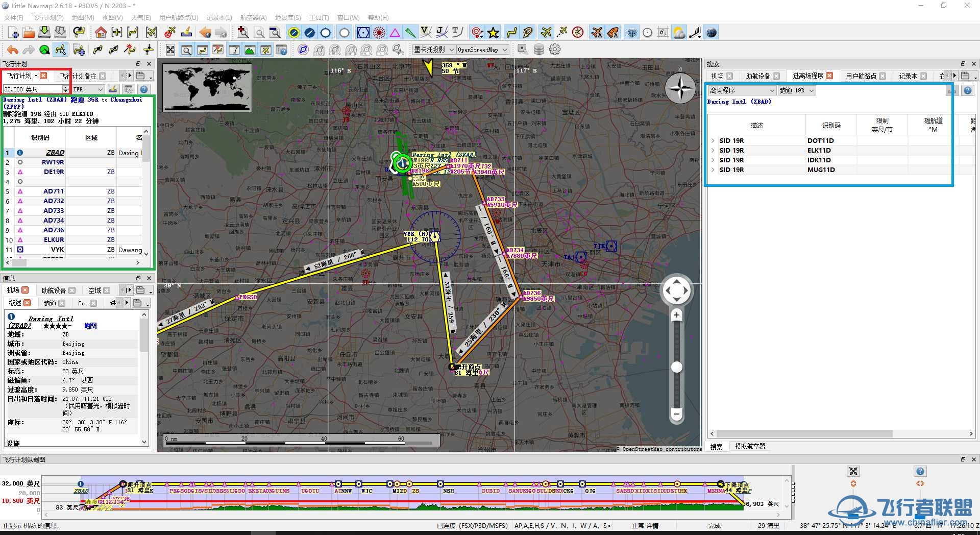Zoom in using the magnifier-plus icon
This screenshot has width=980, height=535.
pos(243,33)
